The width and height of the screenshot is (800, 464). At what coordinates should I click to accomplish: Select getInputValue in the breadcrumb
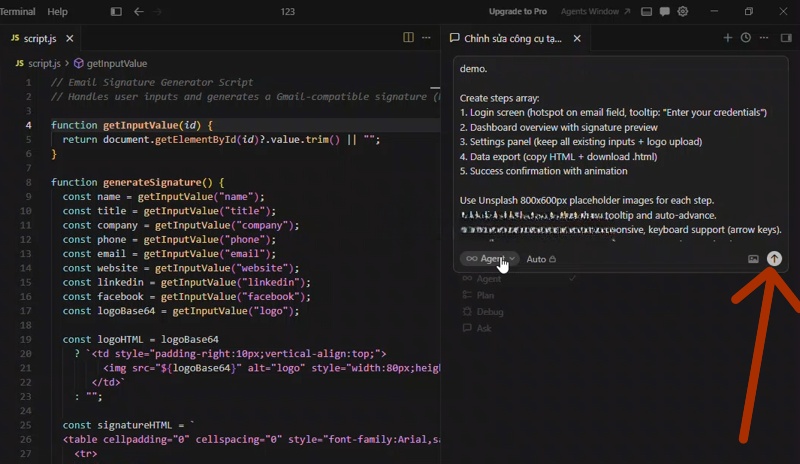tap(117, 63)
